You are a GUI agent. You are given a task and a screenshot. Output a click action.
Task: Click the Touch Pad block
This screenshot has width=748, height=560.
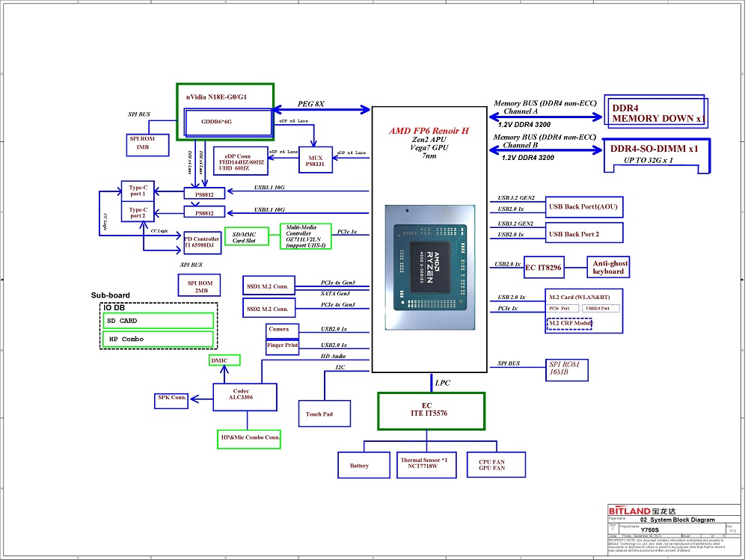point(325,413)
